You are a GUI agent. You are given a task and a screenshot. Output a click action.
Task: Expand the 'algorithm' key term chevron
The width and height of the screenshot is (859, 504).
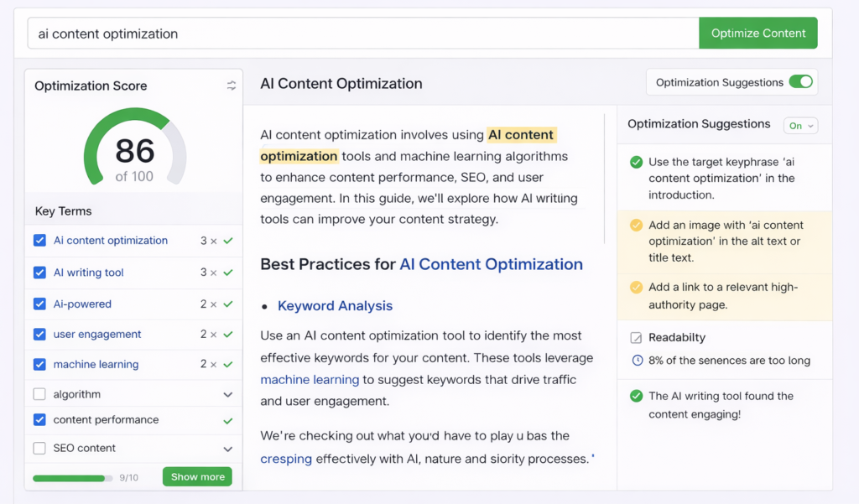point(226,392)
